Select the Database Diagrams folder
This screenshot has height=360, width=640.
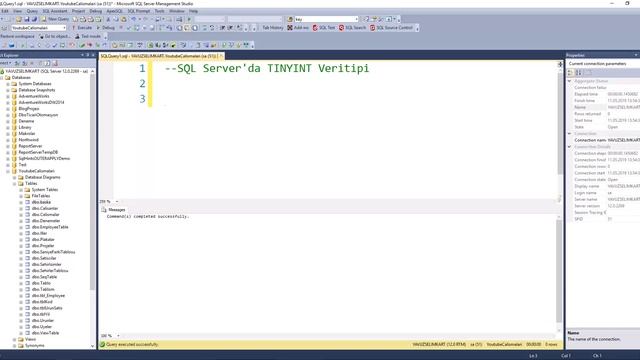(x=42, y=178)
